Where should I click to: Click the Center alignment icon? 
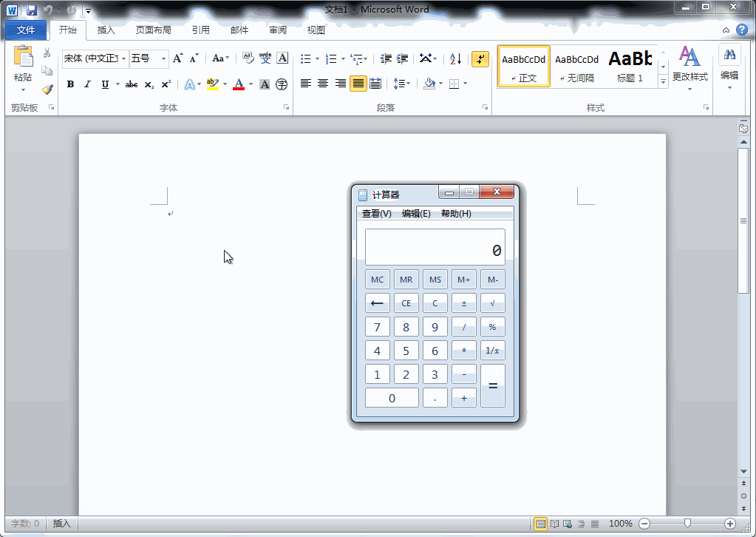coord(323,84)
